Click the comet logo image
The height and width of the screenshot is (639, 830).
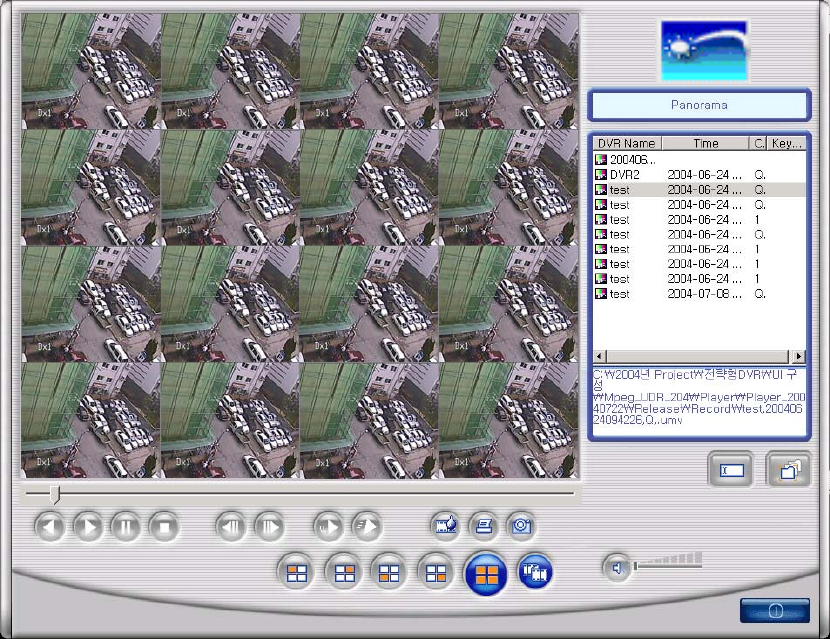point(705,51)
